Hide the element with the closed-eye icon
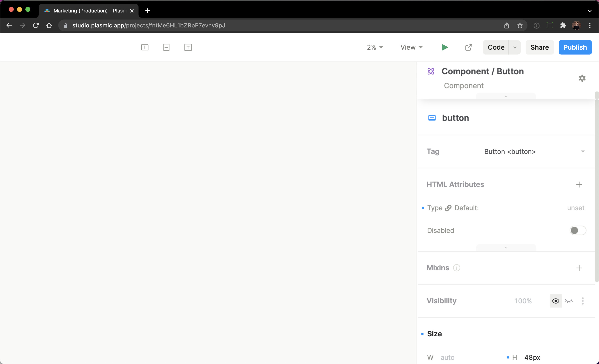Viewport: 599px width, 364px height. pyautogui.click(x=569, y=301)
